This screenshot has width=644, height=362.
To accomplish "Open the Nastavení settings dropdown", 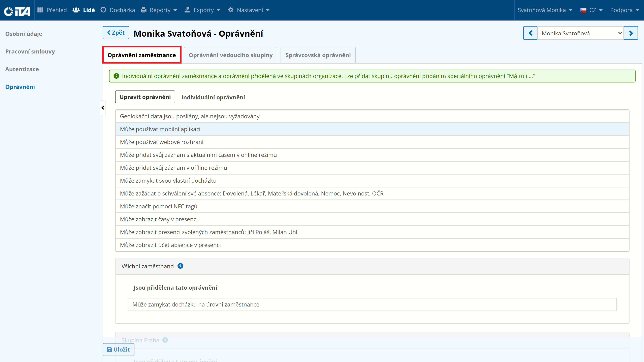I will click(249, 10).
